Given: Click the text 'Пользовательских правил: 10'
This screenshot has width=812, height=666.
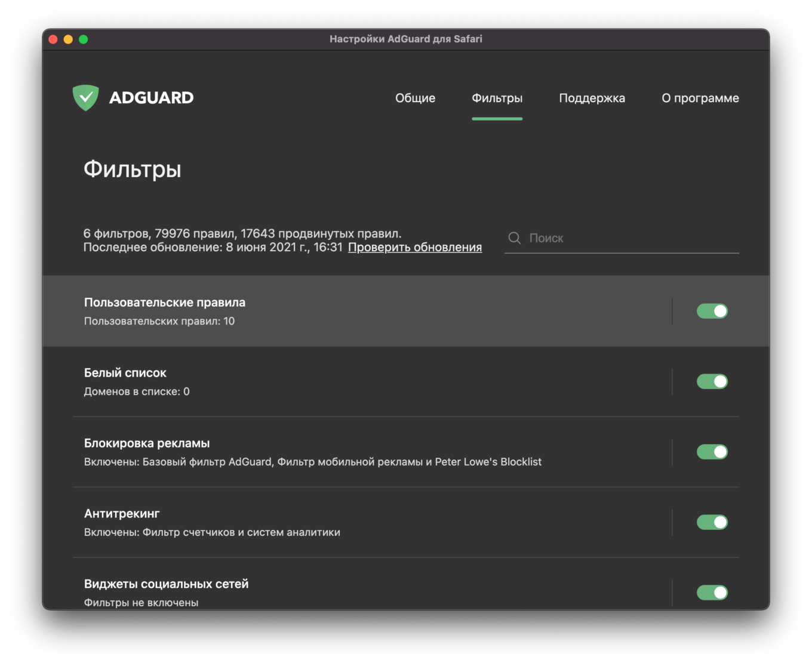Looking at the screenshot, I should point(159,321).
